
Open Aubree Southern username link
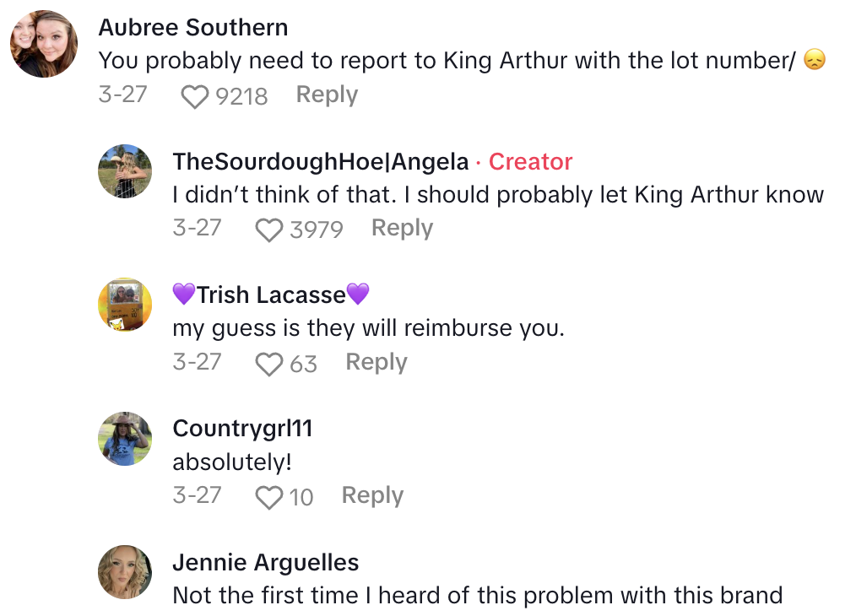pos(193,27)
